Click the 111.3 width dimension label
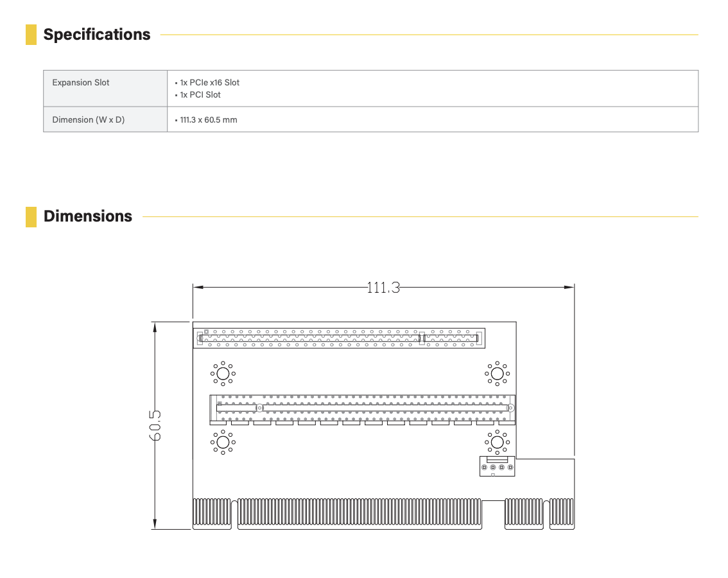Viewport: 728px width, 578px height. point(383,288)
